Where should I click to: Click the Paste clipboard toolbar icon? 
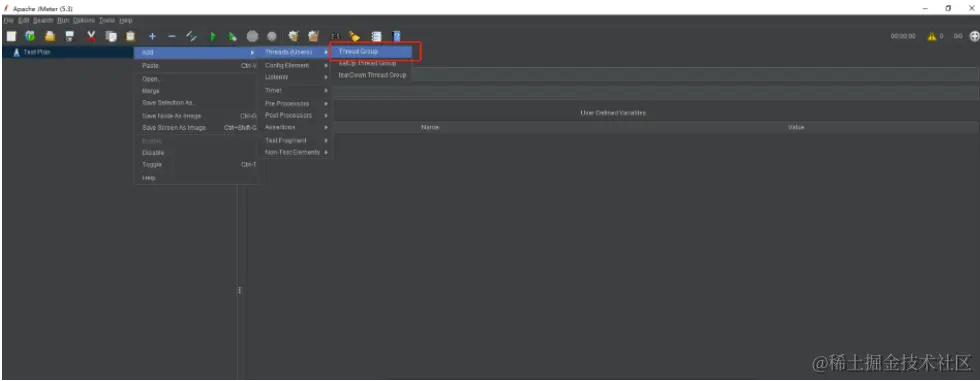pyautogui.click(x=130, y=36)
